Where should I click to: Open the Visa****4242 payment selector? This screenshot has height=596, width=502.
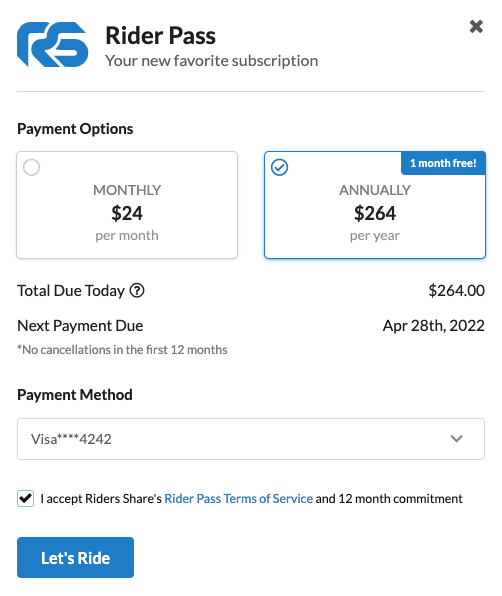point(251,439)
